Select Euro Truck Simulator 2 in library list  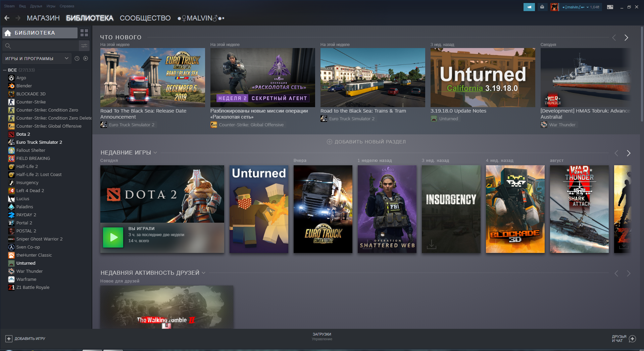[x=39, y=142]
